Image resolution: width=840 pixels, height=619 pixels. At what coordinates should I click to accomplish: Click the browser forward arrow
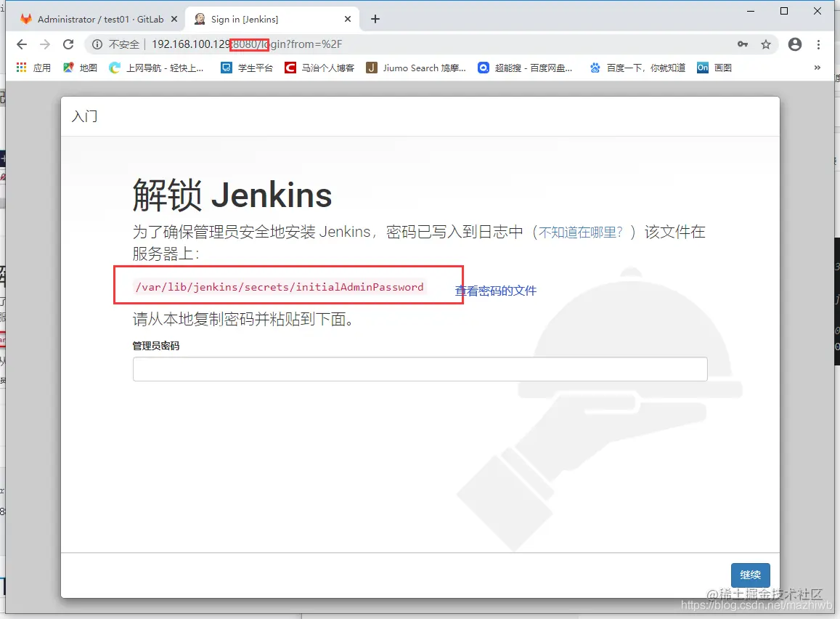coord(45,44)
